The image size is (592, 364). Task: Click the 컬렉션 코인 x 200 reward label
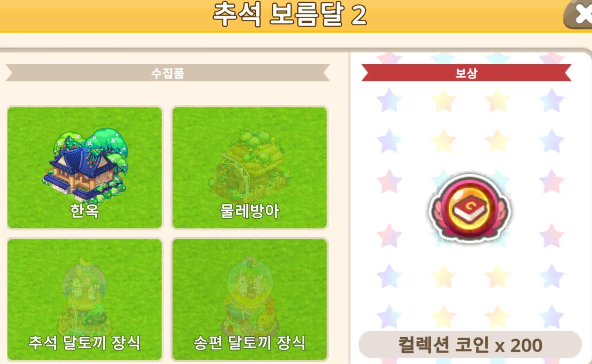(x=470, y=345)
